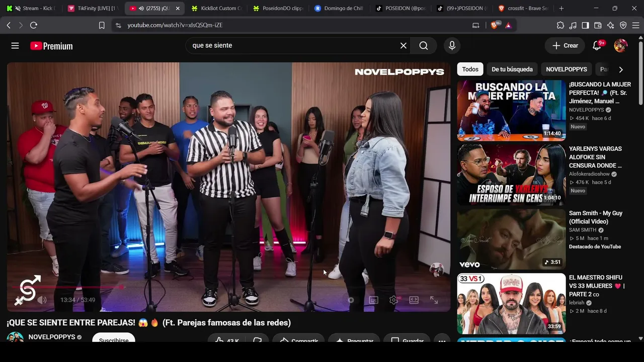This screenshot has width=644, height=362.
Task: Open the media control music-note icon
Action: [x=573, y=25]
